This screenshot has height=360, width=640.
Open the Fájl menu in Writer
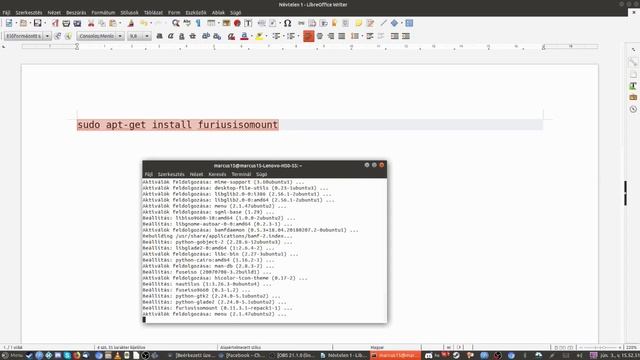(x=6, y=13)
